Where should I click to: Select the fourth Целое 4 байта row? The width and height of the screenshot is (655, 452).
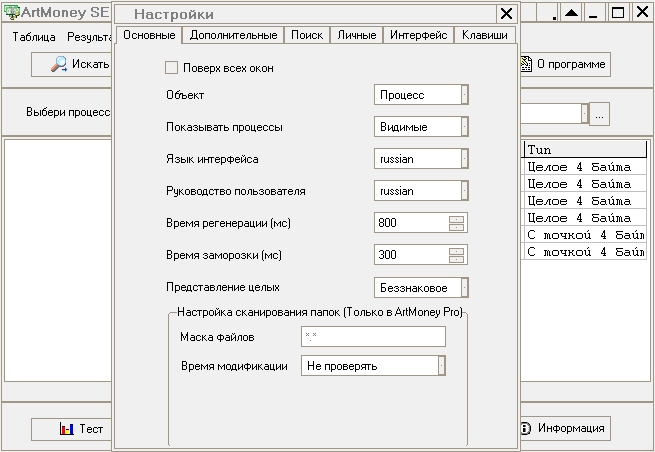coord(584,218)
